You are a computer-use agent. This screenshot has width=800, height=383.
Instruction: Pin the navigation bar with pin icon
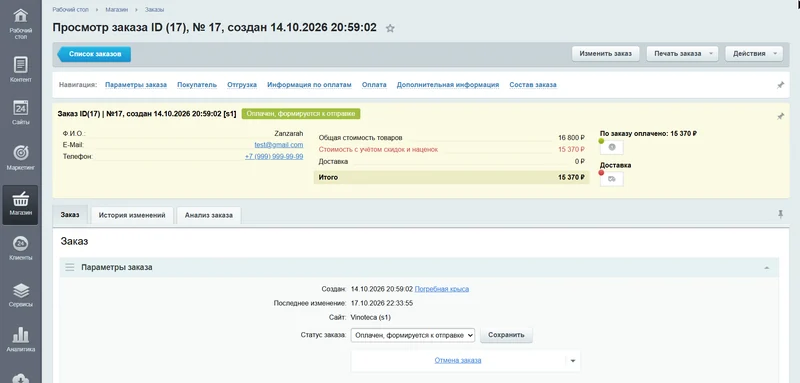tap(780, 85)
